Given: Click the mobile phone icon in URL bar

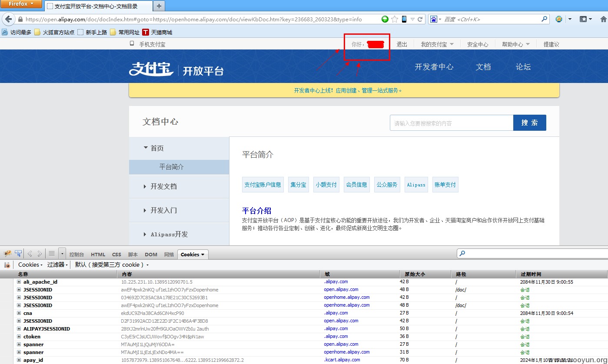Looking at the screenshot, I should pyautogui.click(x=404, y=19).
